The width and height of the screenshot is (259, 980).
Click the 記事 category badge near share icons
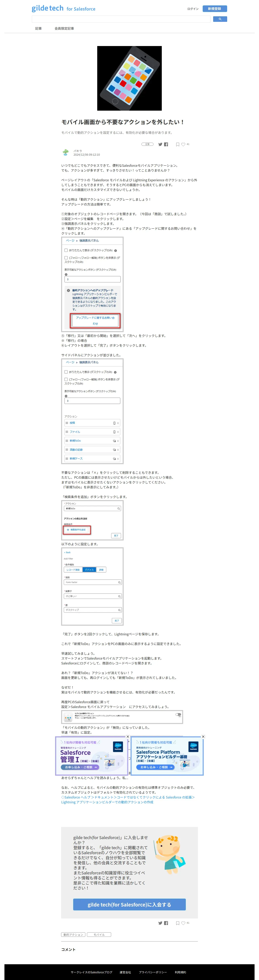click(x=148, y=144)
